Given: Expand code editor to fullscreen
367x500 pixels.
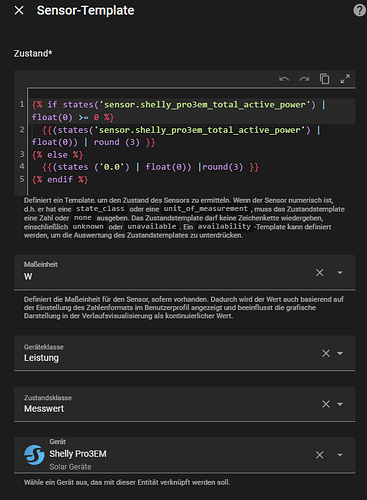Looking at the screenshot, I should 345,79.
